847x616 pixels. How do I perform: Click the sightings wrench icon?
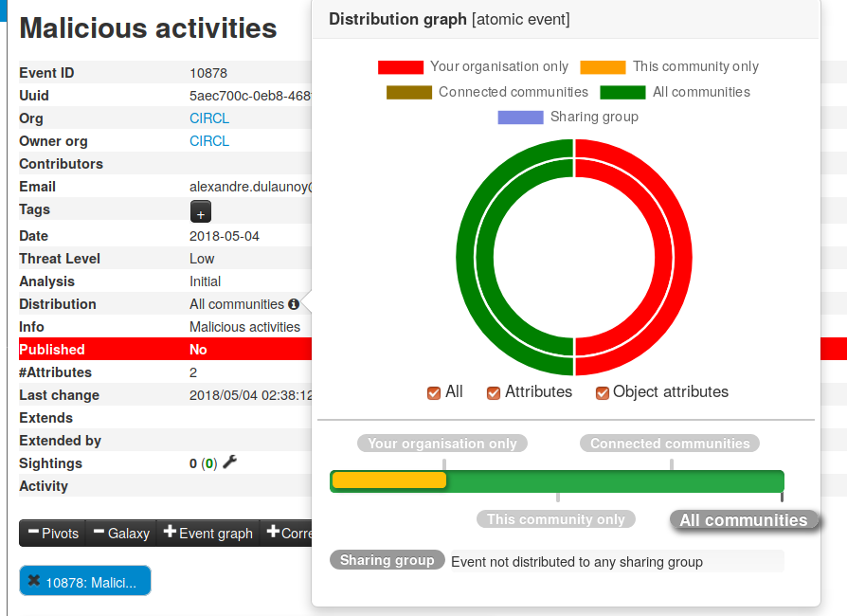pyautogui.click(x=229, y=462)
